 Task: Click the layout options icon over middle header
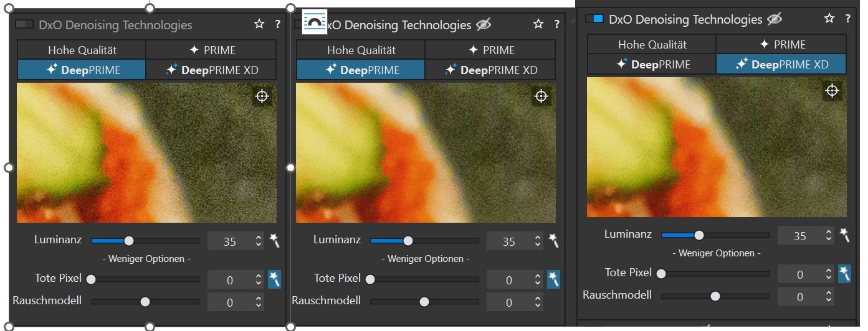(x=314, y=22)
